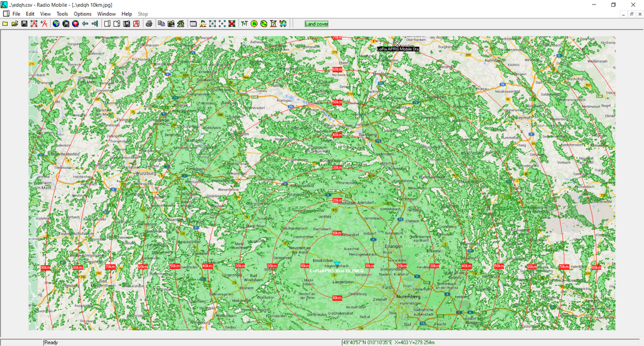Click the New networks yellow folder icon
The image size is (644, 346).
click(5, 24)
